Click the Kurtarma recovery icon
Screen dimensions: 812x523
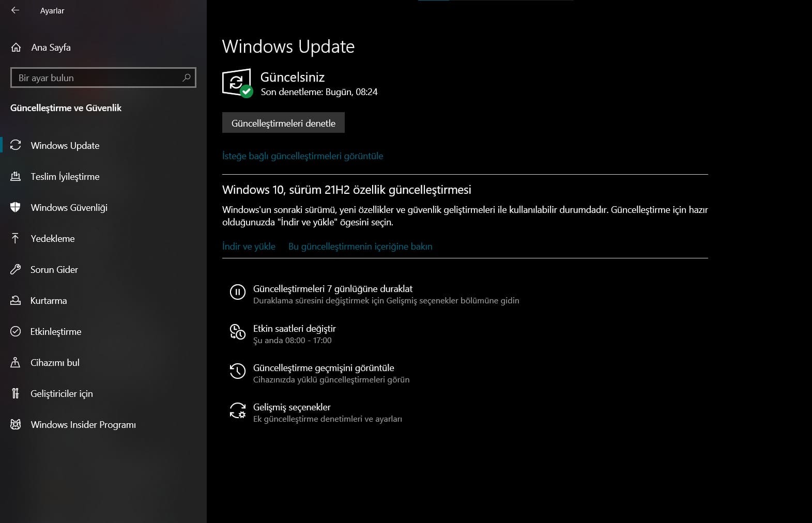[16, 300]
